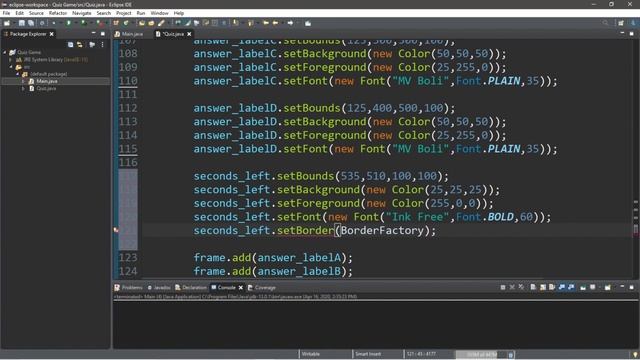
Task: Click the New file toolbar icon
Action: 7,23
